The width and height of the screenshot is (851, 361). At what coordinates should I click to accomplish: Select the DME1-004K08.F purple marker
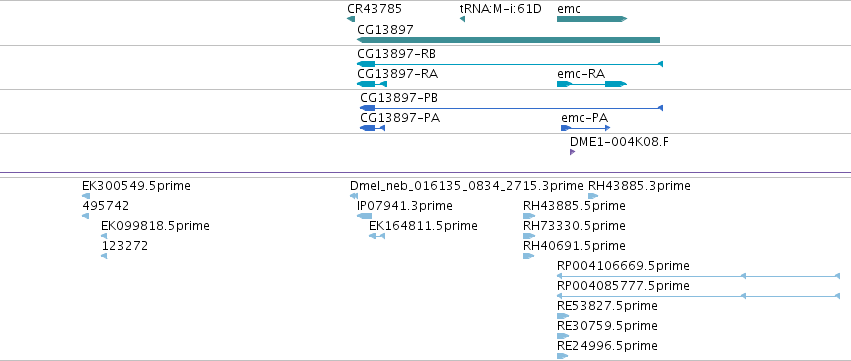(572, 152)
